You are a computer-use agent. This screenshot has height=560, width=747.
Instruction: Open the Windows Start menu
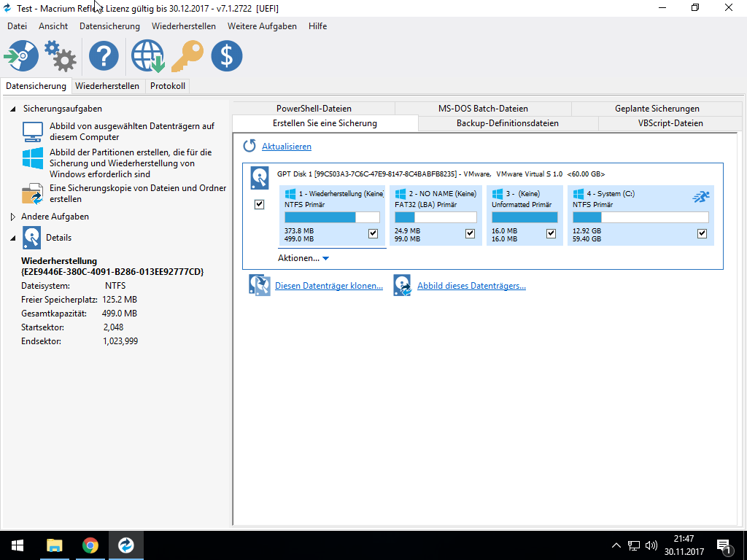coord(18,545)
